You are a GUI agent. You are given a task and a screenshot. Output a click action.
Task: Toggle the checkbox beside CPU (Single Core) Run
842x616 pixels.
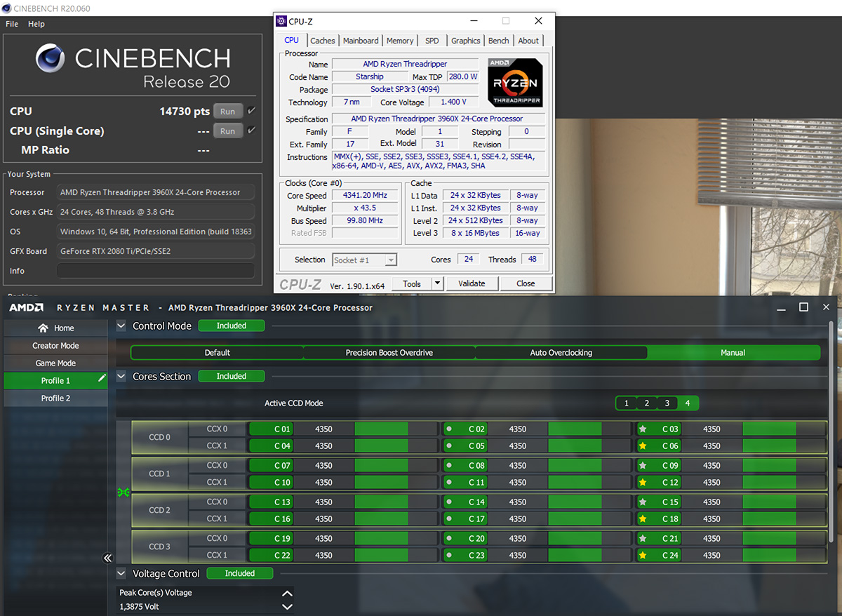(x=251, y=130)
